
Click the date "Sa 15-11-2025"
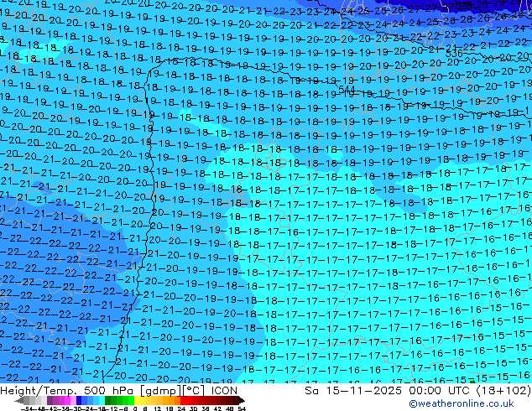(353, 391)
